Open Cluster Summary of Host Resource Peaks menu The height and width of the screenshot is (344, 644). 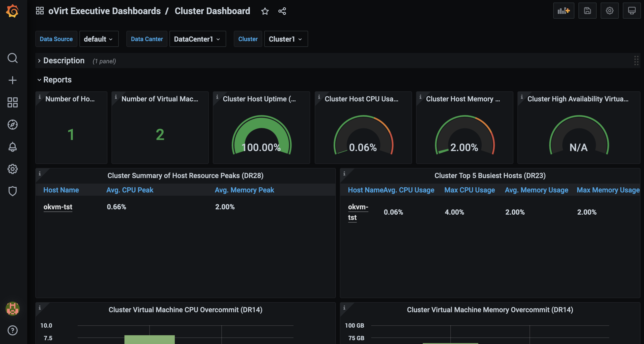coord(185,176)
